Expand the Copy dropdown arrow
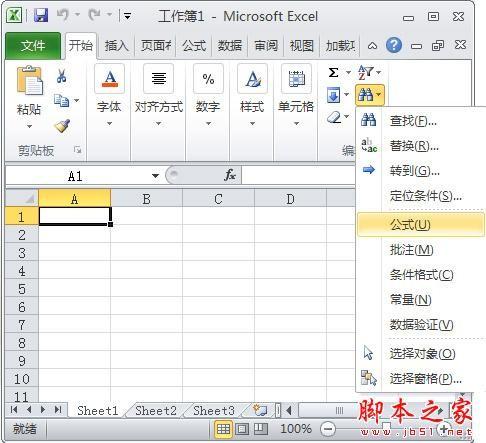The height and width of the screenshot is (443, 486). pyautogui.click(x=76, y=100)
